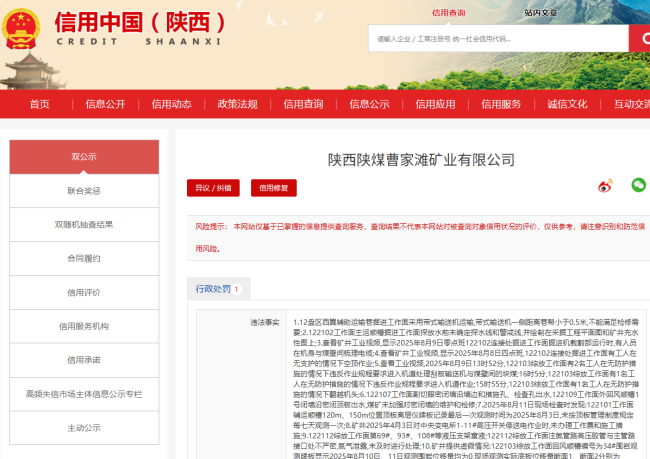The height and width of the screenshot is (459, 650).
Task: Share page via Weibo icon
Action: [x=605, y=186]
